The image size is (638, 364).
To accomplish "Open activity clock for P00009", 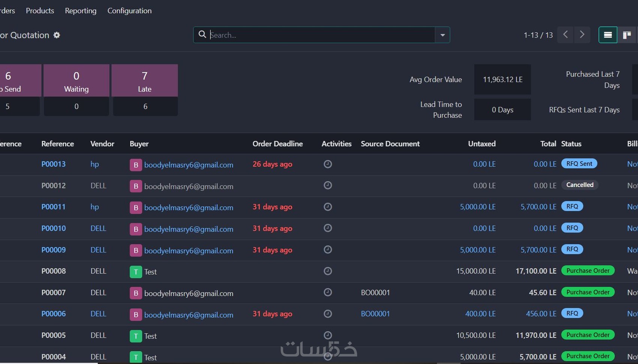I will [x=328, y=250].
